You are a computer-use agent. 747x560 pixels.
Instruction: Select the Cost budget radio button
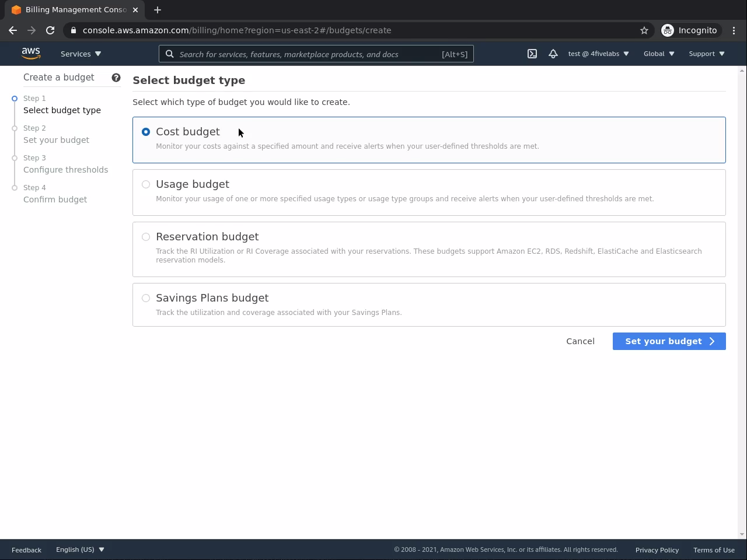click(146, 132)
